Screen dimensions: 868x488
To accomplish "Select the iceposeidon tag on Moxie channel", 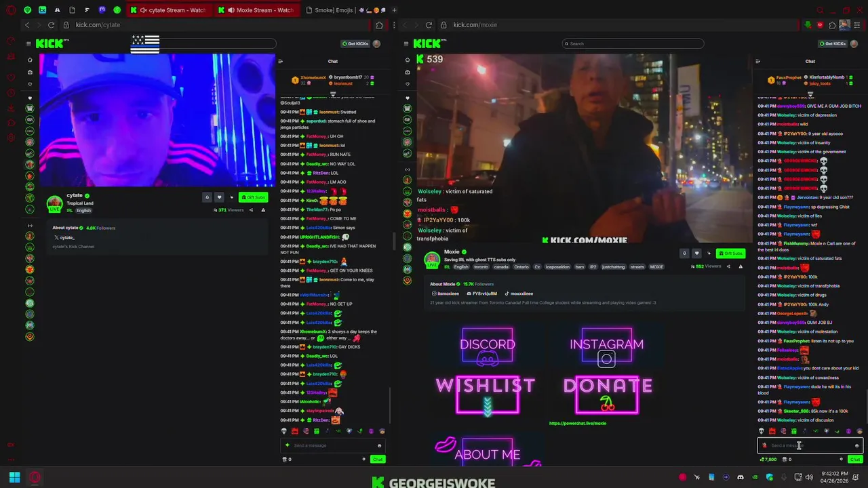I will (559, 267).
